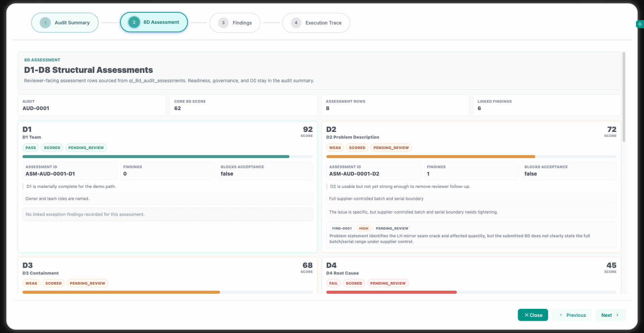644x333 pixels.
Task: Click 'D2 is usable but not yet strong' line
Action: point(400,187)
